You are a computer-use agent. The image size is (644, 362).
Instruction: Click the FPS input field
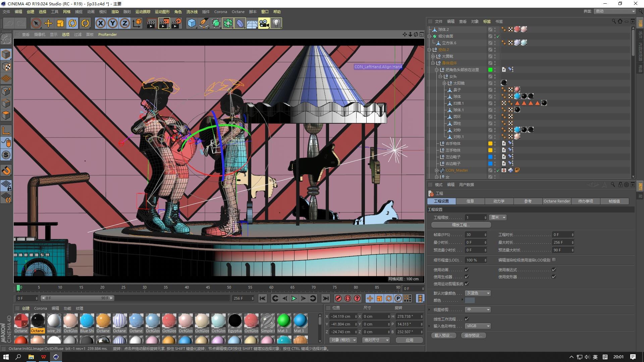[475, 235]
